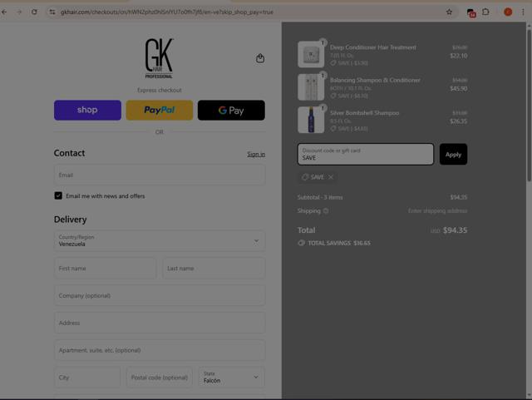
Task: Click the Balancing Shampoo & Conditioner title
Action: coord(375,80)
